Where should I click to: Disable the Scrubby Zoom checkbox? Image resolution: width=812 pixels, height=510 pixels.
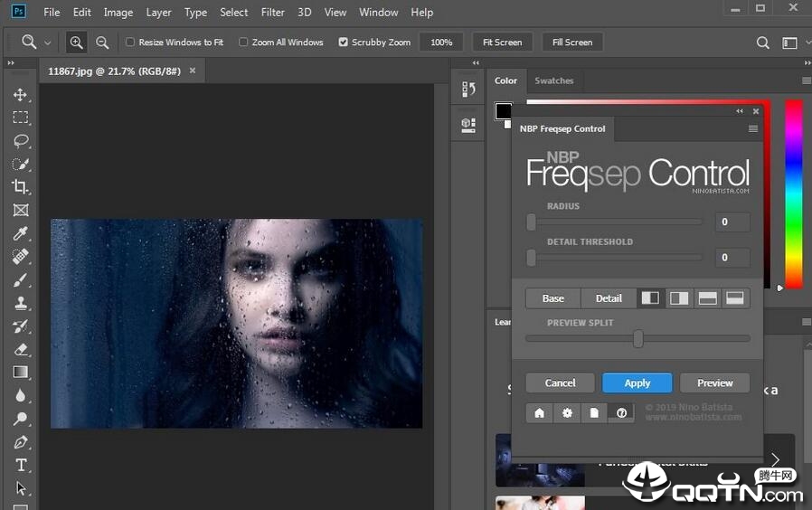(x=343, y=42)
